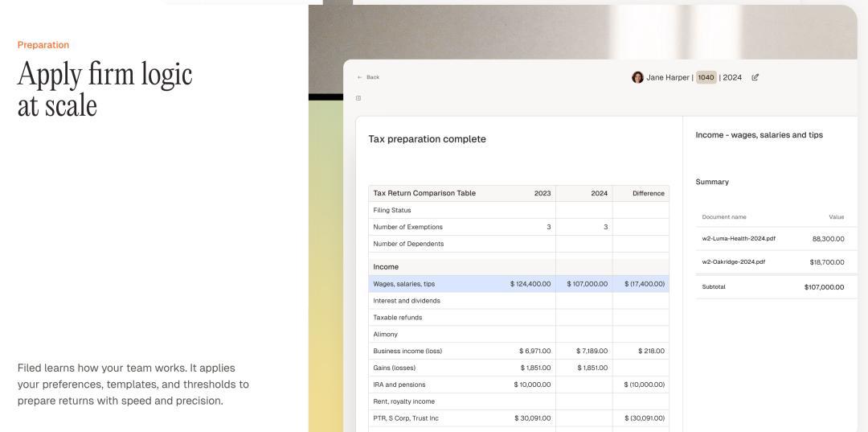Click the Back arrow link

368,77
